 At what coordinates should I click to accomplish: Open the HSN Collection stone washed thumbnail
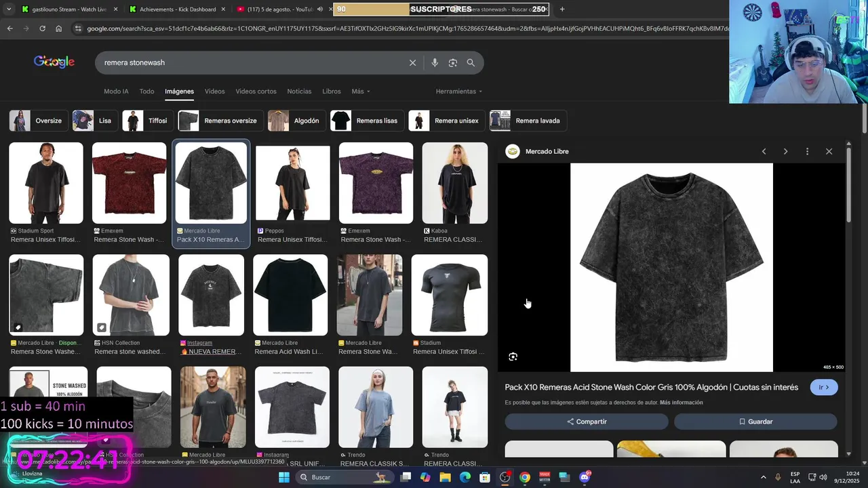click(131, 295)
